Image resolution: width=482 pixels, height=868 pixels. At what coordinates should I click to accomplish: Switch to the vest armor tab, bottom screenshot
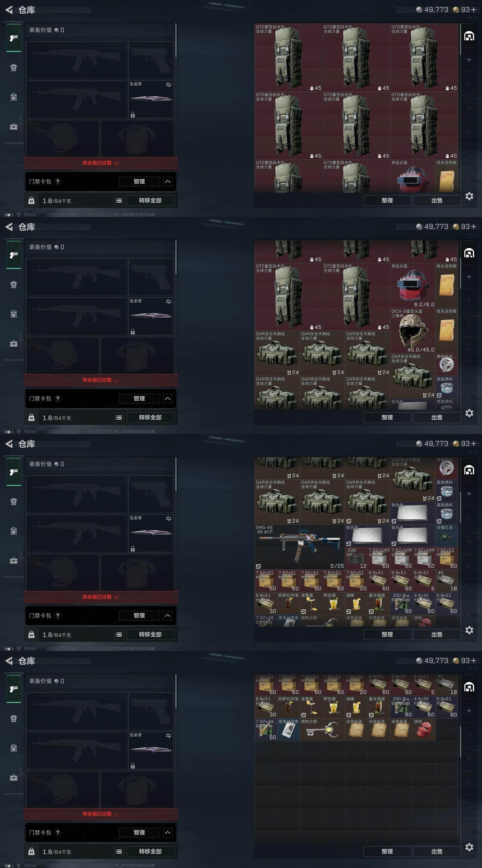tap(14, 719)
